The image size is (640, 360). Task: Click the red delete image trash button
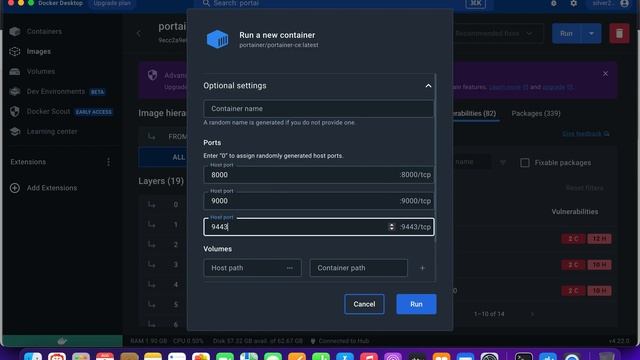point(619,33)
